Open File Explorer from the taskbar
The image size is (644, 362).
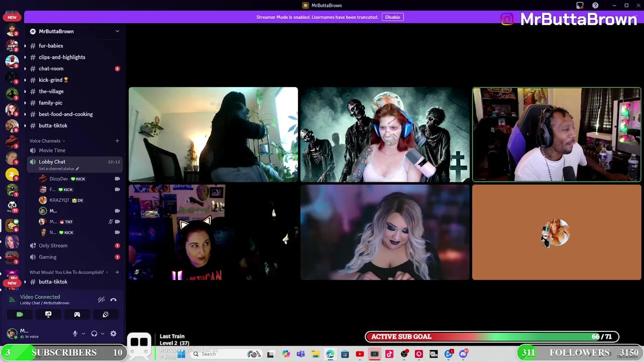tap(315, 354)
